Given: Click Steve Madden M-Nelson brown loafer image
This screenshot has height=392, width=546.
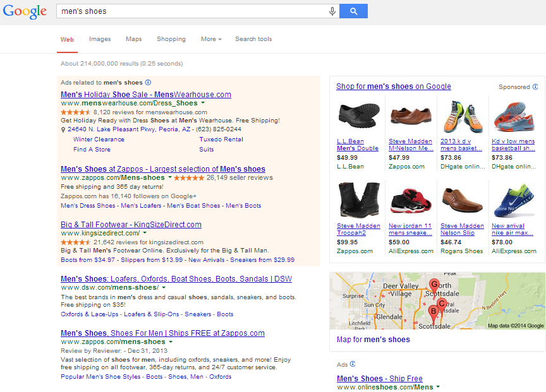Looking at the screenshot, I should point(411,116).
